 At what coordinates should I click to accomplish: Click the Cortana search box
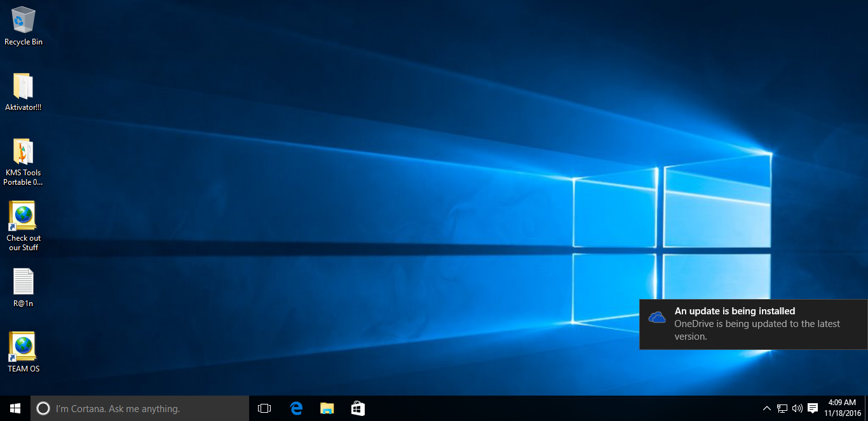tap(140, 408)
